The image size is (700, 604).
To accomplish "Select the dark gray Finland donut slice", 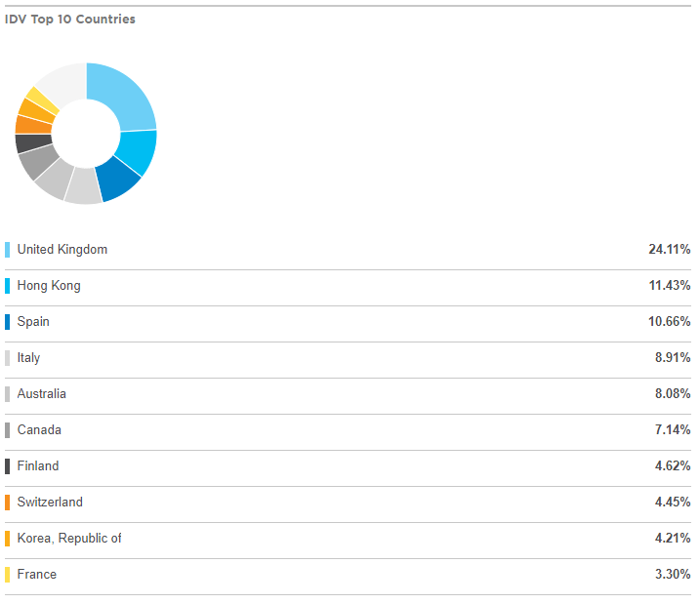I will pos(32,143).
